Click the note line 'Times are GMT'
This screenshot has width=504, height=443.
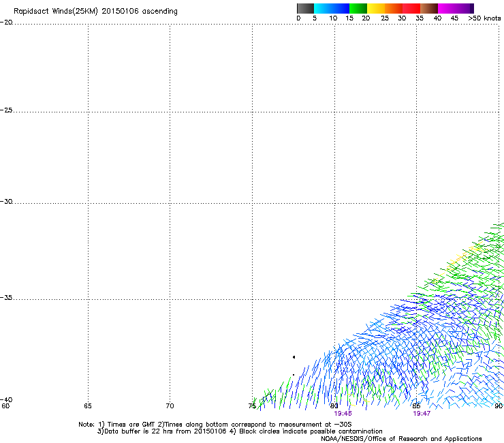pyautogui.click(x=131, y=425)
